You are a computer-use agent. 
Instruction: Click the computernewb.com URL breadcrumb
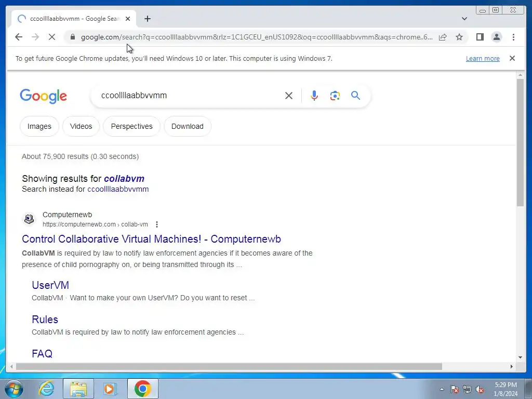point(95,224)
